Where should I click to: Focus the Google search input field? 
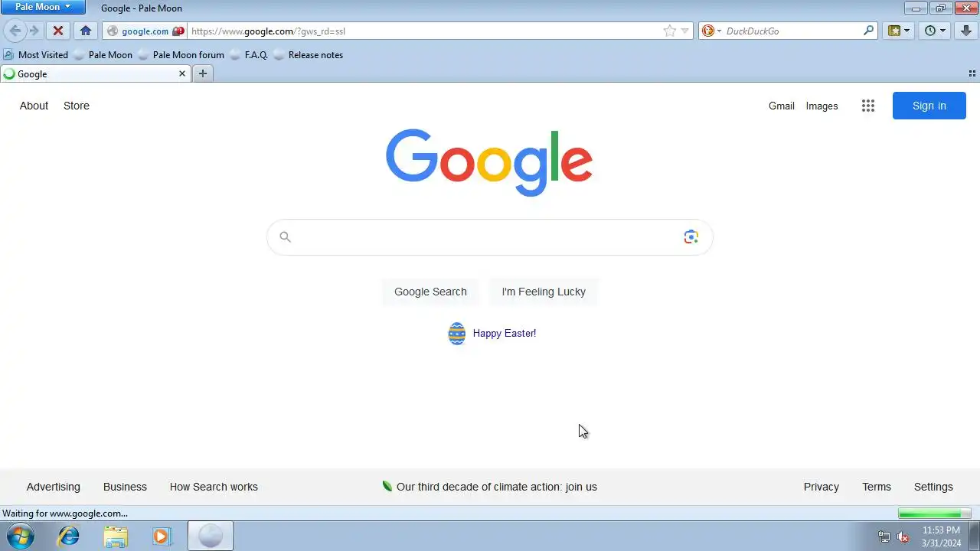point(490,237)
